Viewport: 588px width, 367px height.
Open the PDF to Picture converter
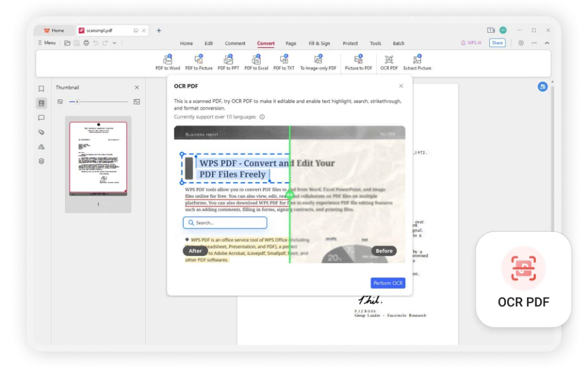click(x=199, y=62)
